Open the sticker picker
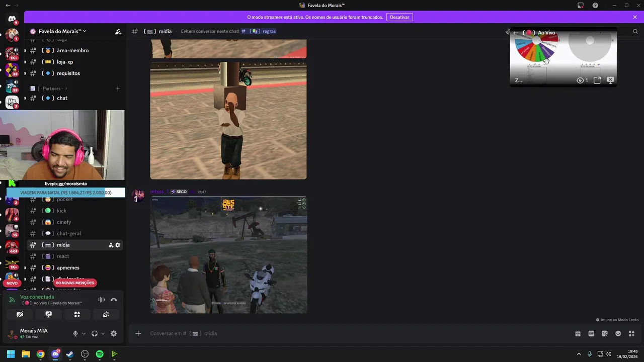Viewport: 644px width, 362px height. 605,333
